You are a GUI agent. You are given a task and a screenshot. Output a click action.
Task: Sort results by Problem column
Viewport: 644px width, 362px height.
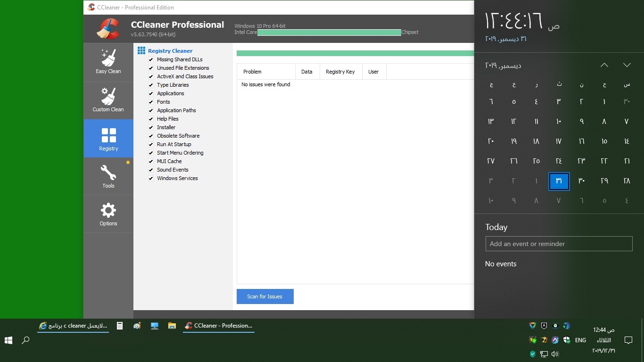pos(266,72)
